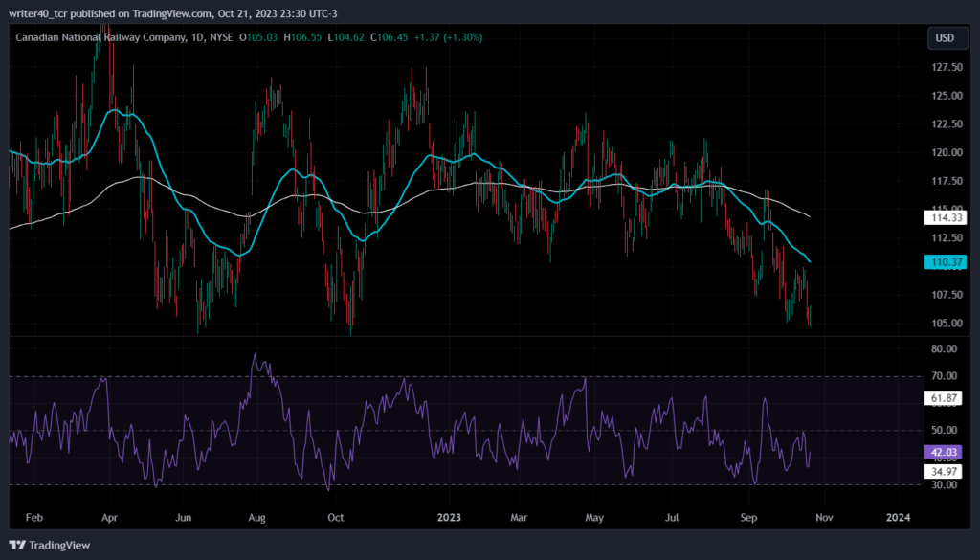This screenshot has width=980, height=560.
Task: Click the 107.50 price axis label
Action: pos(947,295)
